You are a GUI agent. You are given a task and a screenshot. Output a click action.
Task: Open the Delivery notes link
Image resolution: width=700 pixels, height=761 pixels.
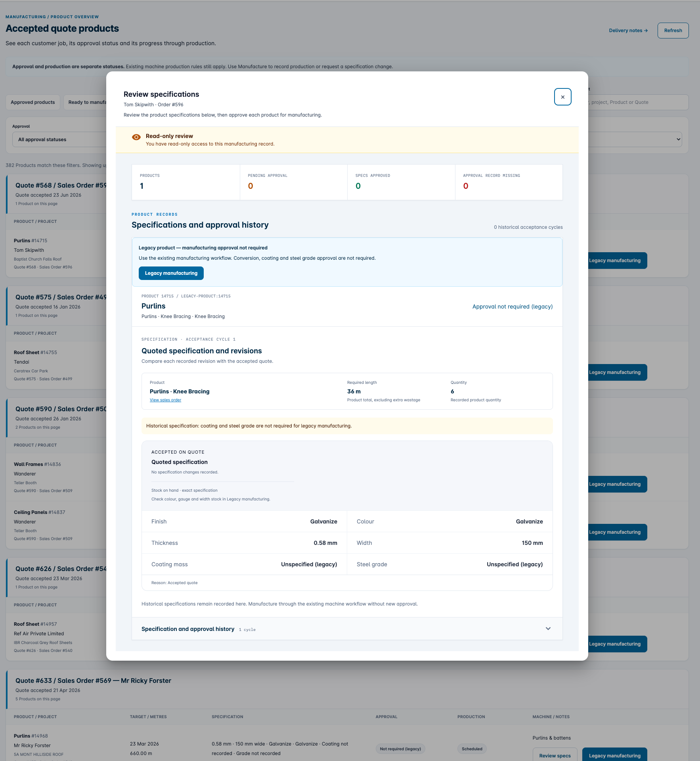628,31
